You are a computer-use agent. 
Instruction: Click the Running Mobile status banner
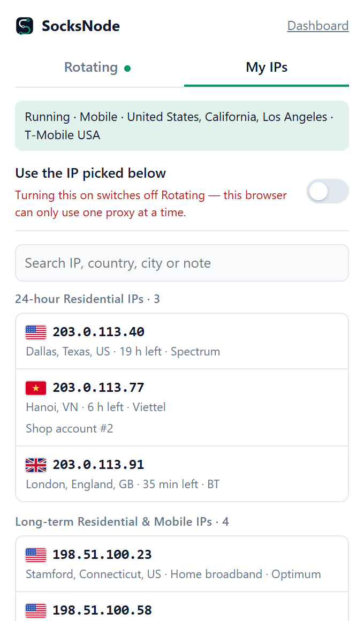click(182, 126)
